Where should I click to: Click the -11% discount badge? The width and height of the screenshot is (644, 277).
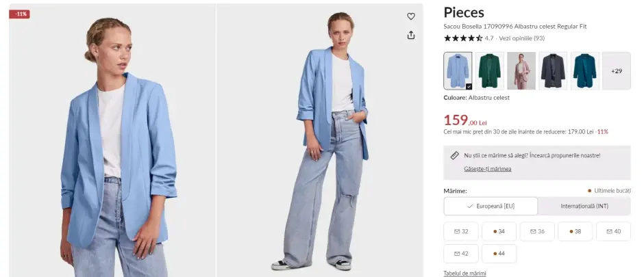pos(19,14)
